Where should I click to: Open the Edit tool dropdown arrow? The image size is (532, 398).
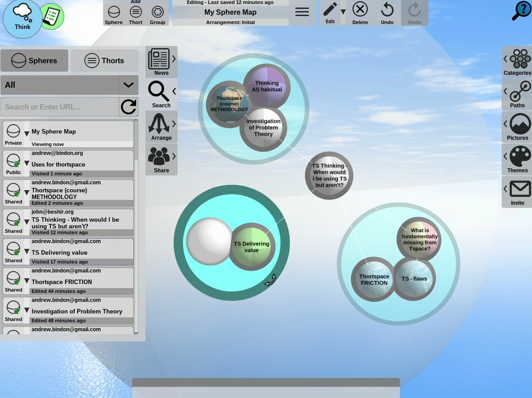pos(343,12)
